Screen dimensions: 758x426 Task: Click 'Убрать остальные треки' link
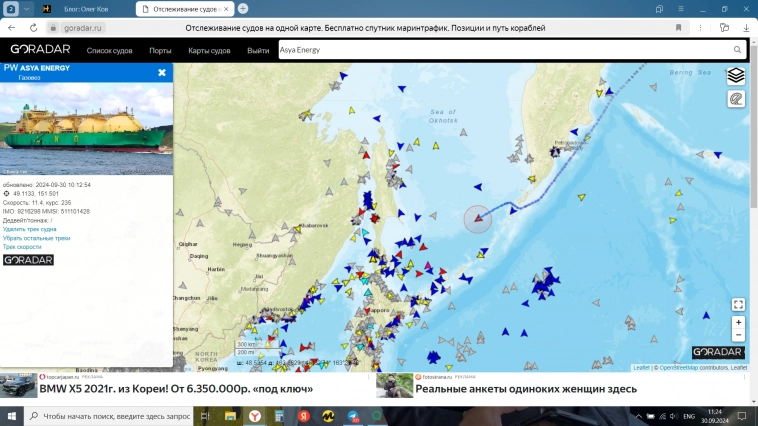(36, 238)
